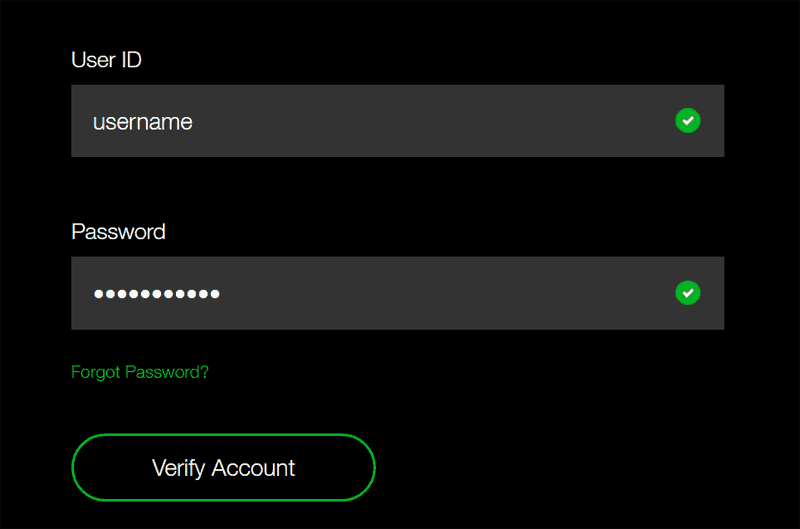The width and height of the screenshot is (800, 529).
Task: Click the green checkmark in Password field
Action: (x=687, y=293)
